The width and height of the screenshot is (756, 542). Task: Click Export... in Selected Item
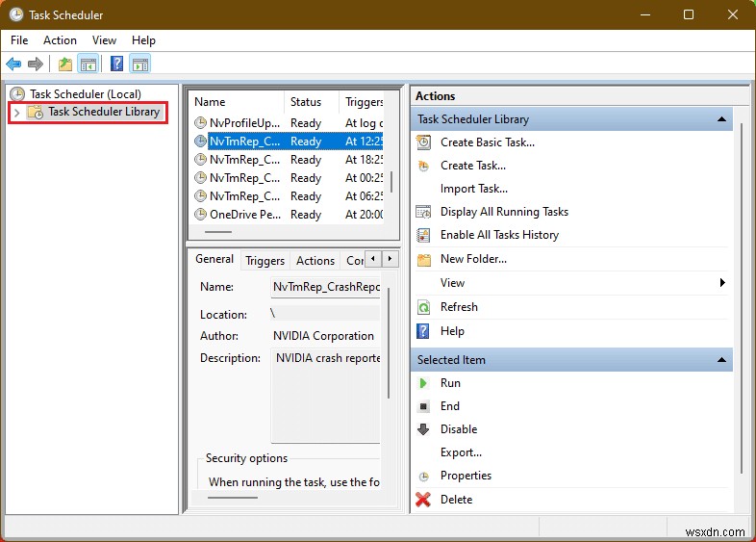click(461, 452)
